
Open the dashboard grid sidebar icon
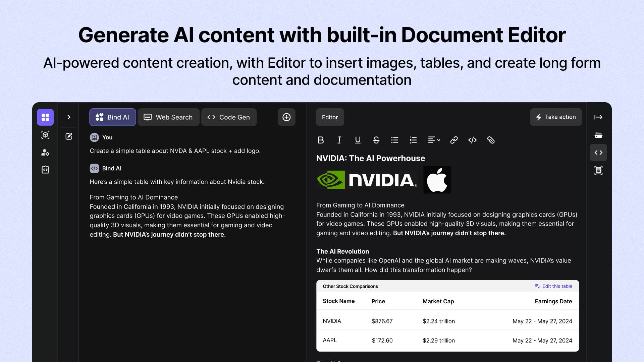coord(45,117)
